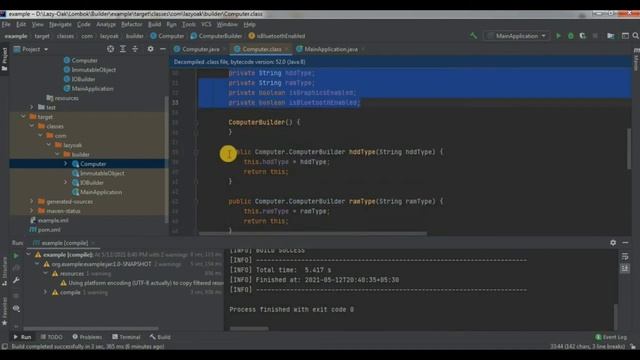This screenshot has height=360, width=640.
Task: Collapse the resources warning node in Run panel
Action: (x=45, y=273)
